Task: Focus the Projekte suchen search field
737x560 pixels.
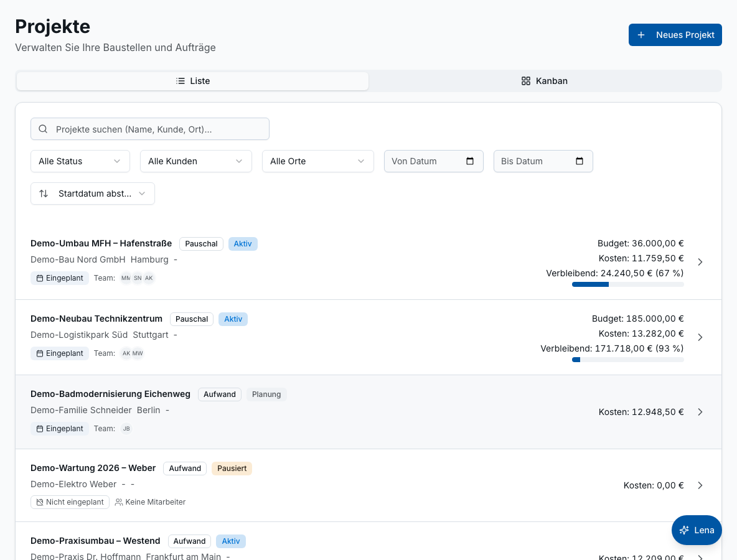Action: coord(150,129)
